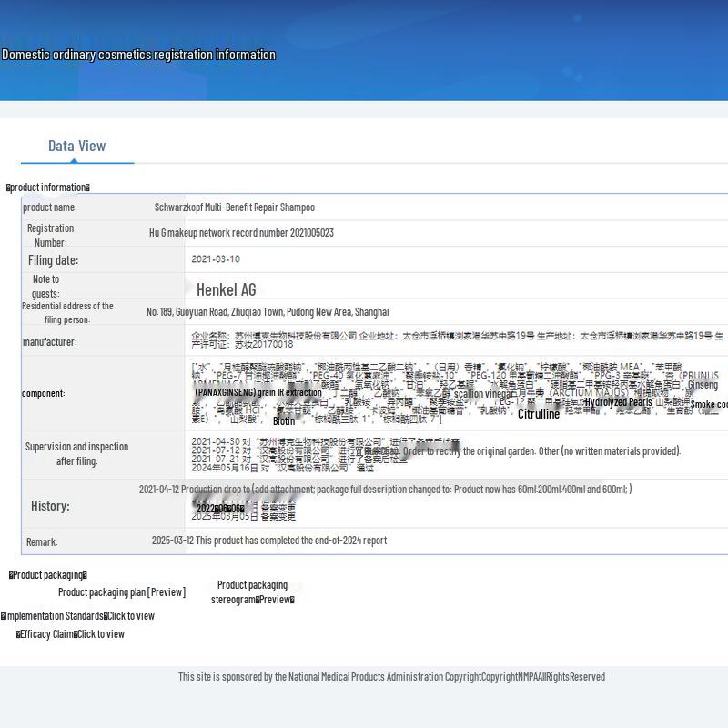Click the Citrulline ingredient in components
Screen dimensions: 728x728
click(539, 414)
